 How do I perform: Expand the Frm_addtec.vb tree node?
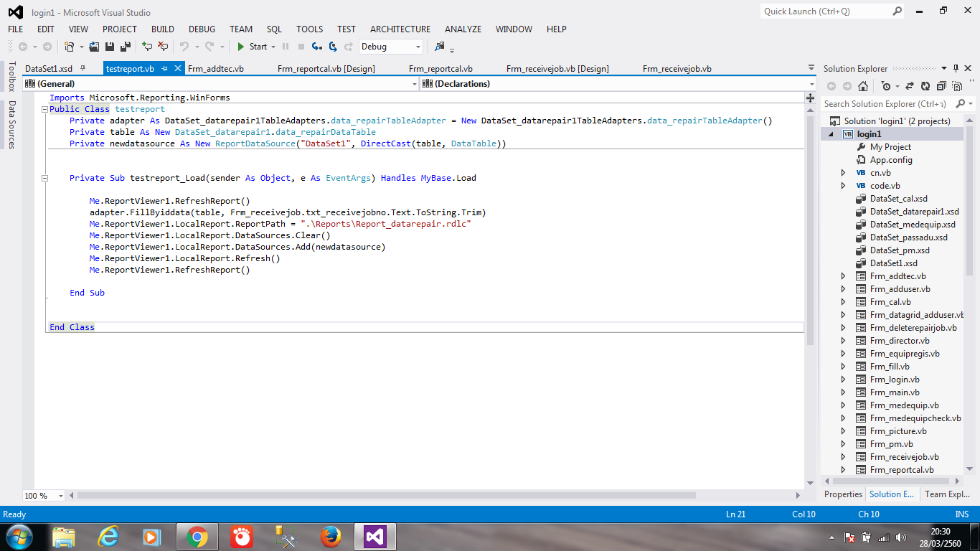(x=844, y=276)
